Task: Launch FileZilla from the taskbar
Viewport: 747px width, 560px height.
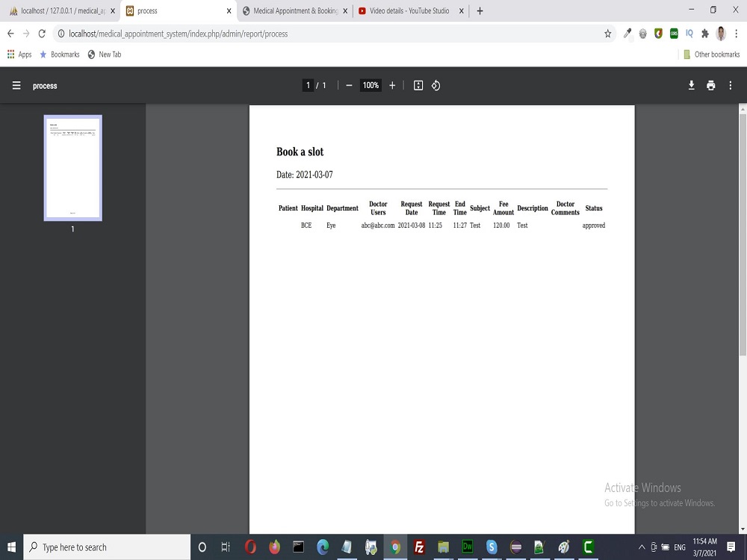Action: click(419, 547)
